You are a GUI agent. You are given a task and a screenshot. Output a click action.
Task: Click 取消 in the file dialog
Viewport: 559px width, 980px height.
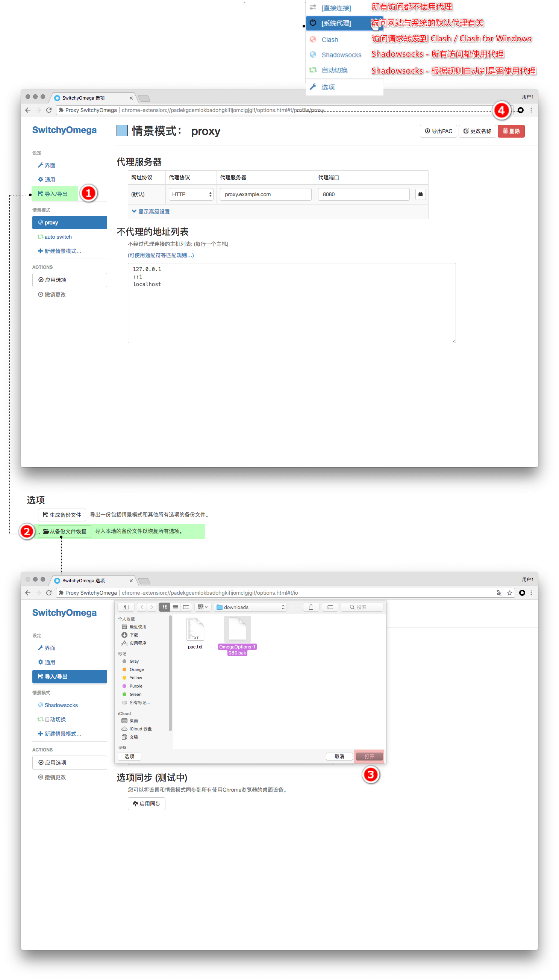[339, 756]
